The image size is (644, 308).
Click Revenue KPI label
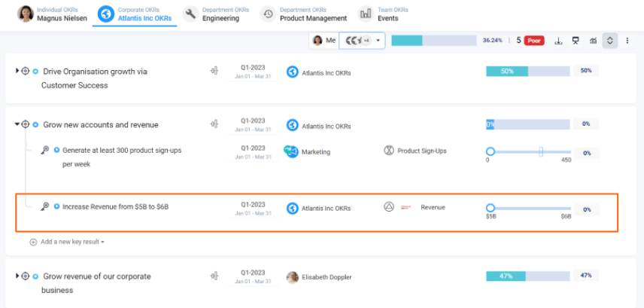coord(433,207)
